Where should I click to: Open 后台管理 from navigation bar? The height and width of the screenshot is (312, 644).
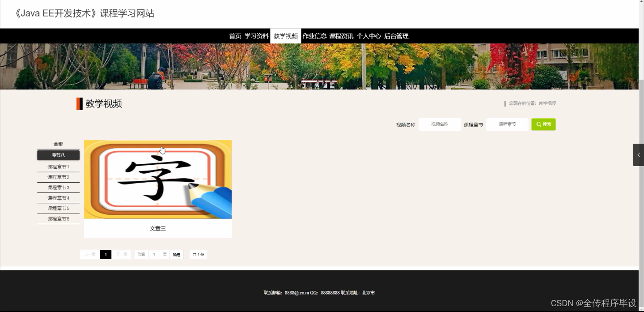pyautogui.click(x=396, y=36)
